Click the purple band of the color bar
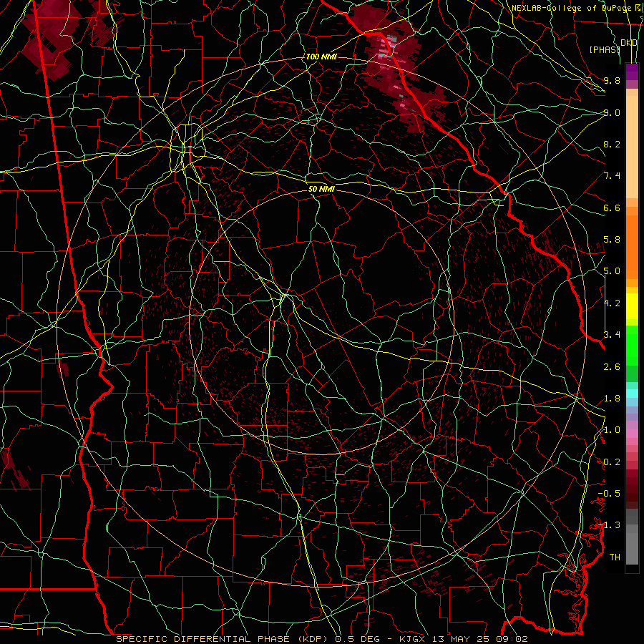644x644 pixels. tap(632, 72)
